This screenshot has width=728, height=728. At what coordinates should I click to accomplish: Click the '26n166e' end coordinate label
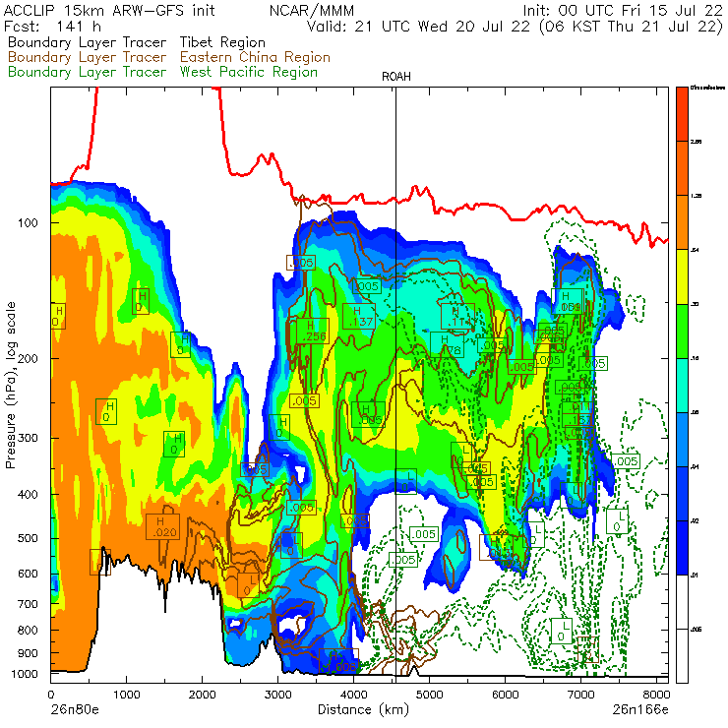[x=640, y=709]
